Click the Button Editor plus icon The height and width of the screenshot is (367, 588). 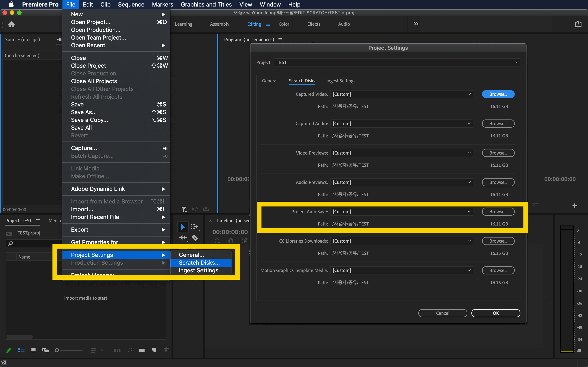[x=575, y=206]
